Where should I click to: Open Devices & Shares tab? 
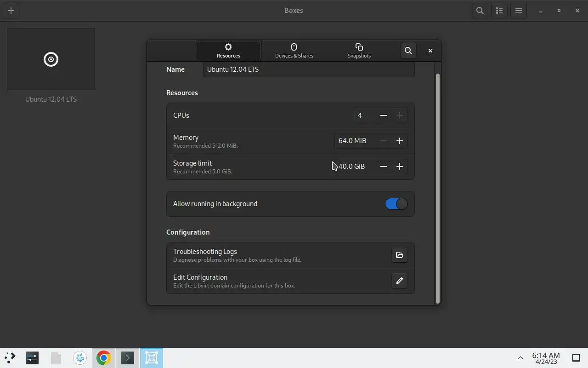294,51
